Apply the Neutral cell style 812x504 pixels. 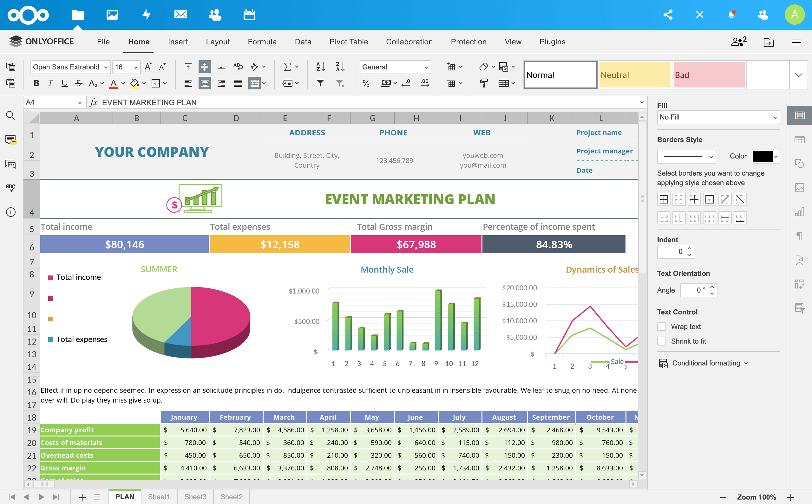[635, 75]
